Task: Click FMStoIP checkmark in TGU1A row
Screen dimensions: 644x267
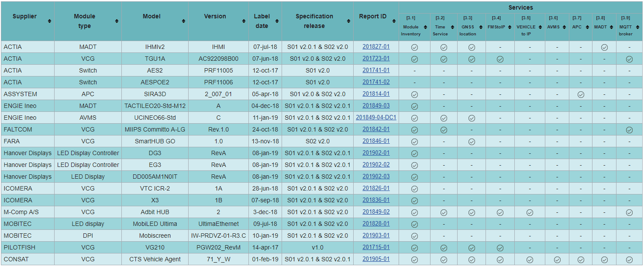Action: 500,59
